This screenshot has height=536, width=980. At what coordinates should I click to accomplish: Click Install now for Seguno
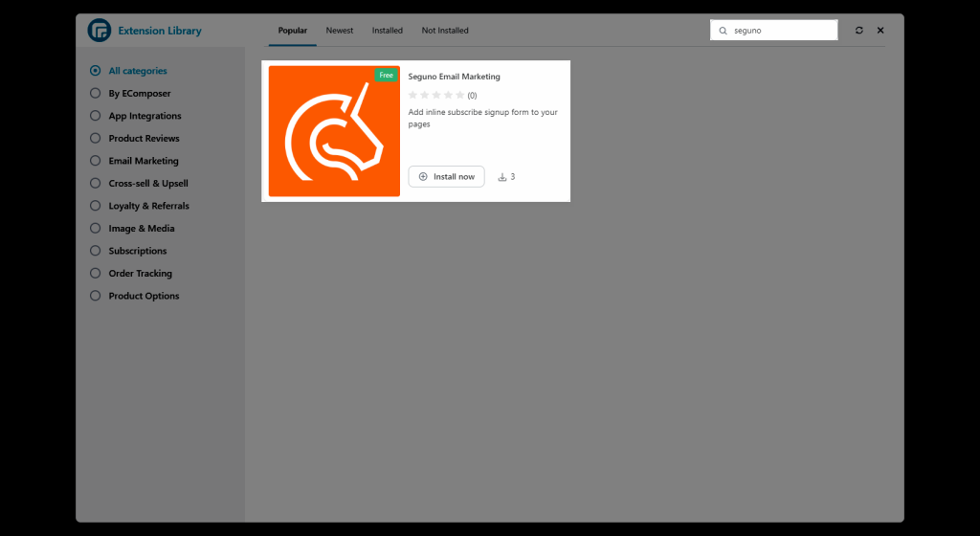click(446, 177)
